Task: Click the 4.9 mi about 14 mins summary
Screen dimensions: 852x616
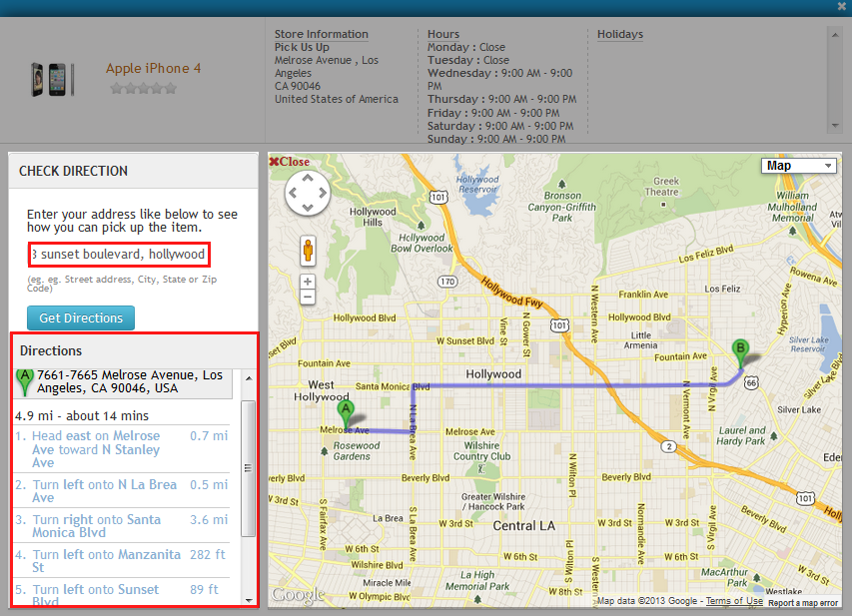Action: click(x=82, y=415)
